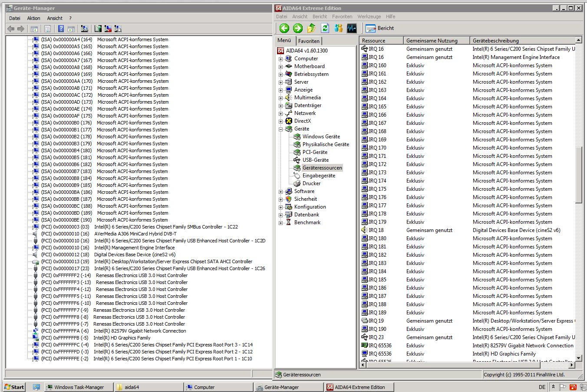Expand the Software tree node
This screenshot has width=587, height=392.
(x=280, y=192)
